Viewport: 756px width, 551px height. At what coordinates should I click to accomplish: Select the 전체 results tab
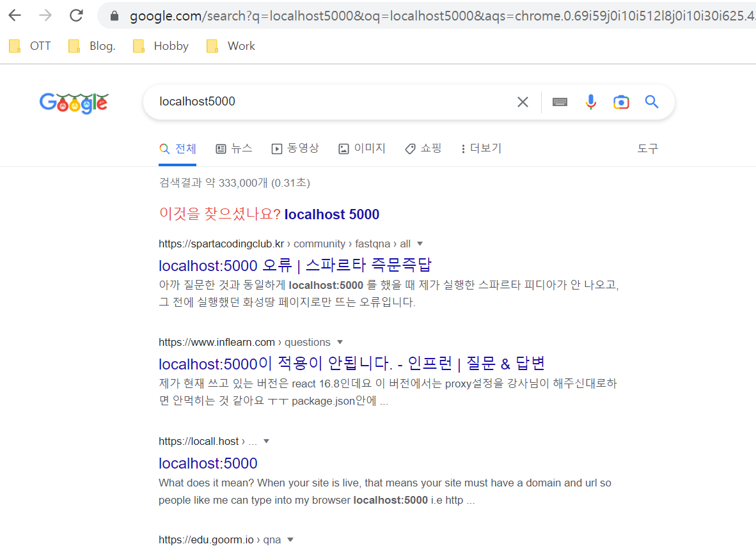177,148
